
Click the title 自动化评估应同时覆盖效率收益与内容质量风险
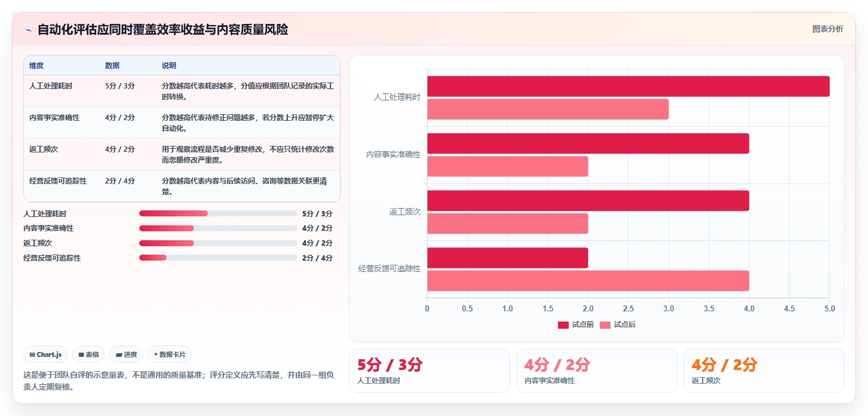click(x=162, y=29)
